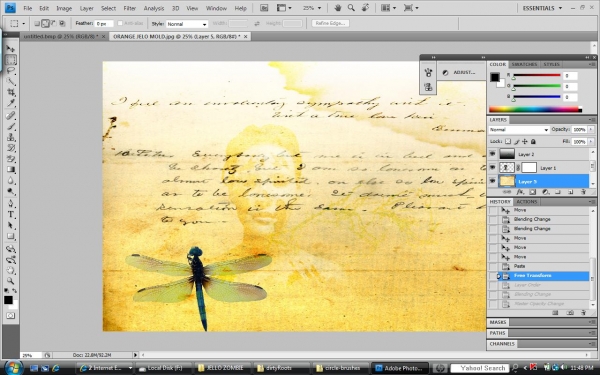
Task: Select the Horizontal Type tool
Action: 11,214
